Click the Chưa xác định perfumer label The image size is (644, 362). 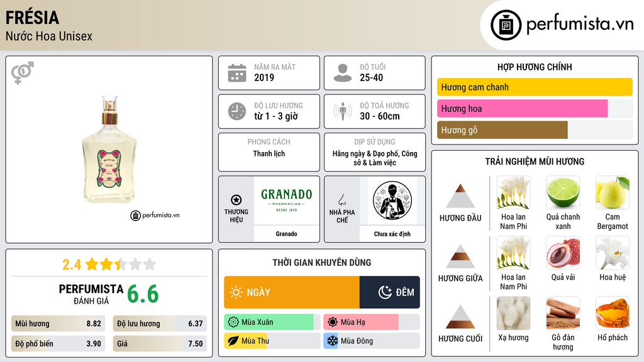(x=392, y=234)
